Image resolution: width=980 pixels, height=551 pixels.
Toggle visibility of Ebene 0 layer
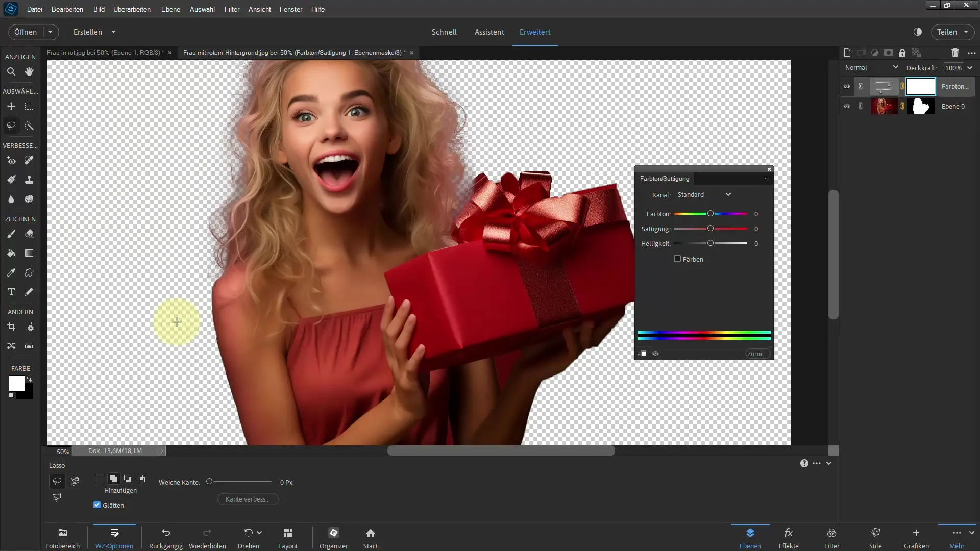pyautogui.click(x=847, y=106)
